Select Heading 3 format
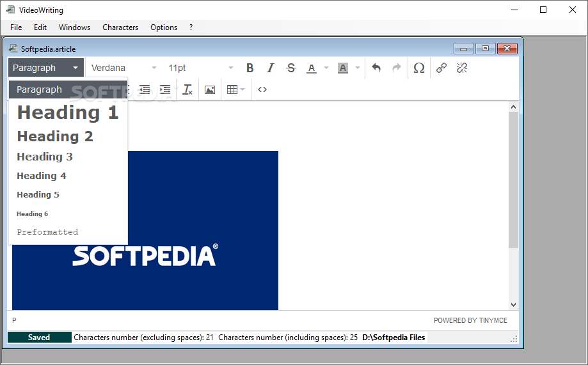The height and width of the screenshot is (365, 588). click(68, 157)
